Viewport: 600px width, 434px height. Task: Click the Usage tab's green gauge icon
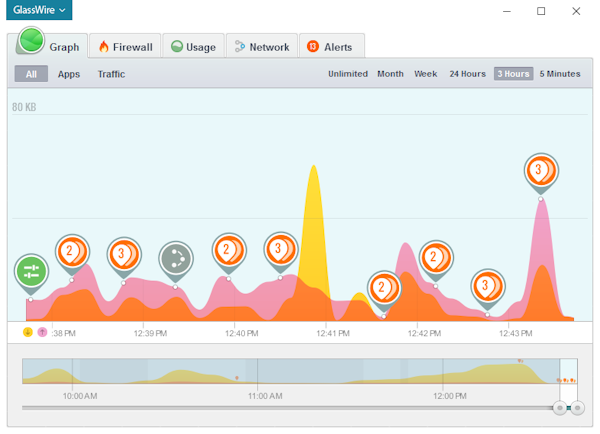click(177, 47)
